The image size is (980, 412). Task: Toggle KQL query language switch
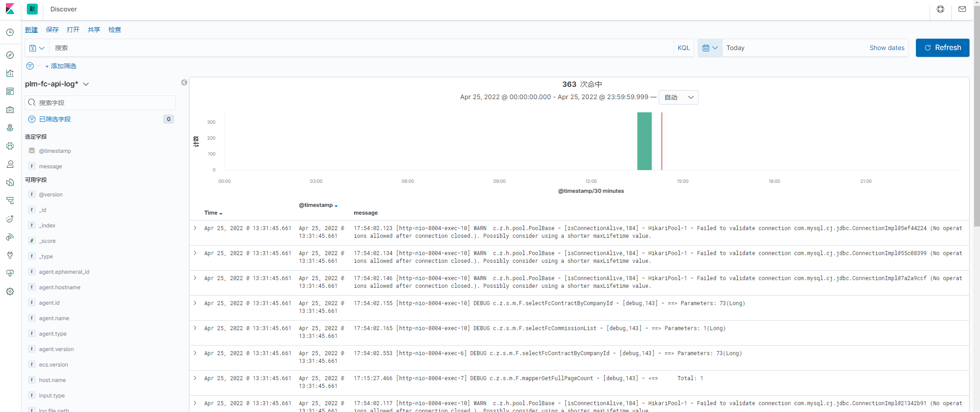(684, 48)
